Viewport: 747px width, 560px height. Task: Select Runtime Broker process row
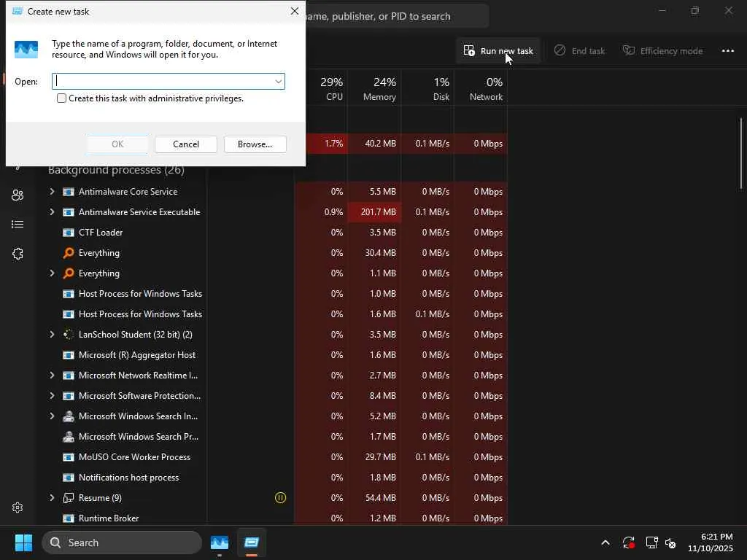(x=277, y=518)
